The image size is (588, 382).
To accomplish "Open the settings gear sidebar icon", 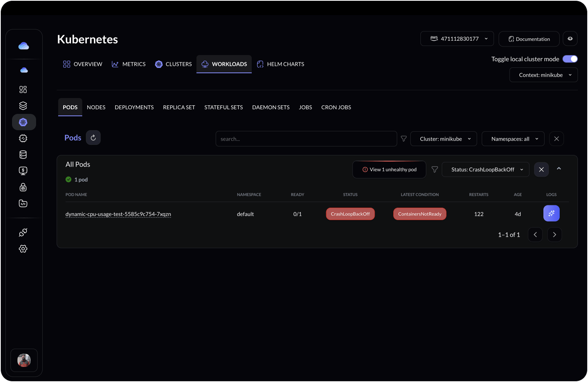I will [x=23, y=249].
